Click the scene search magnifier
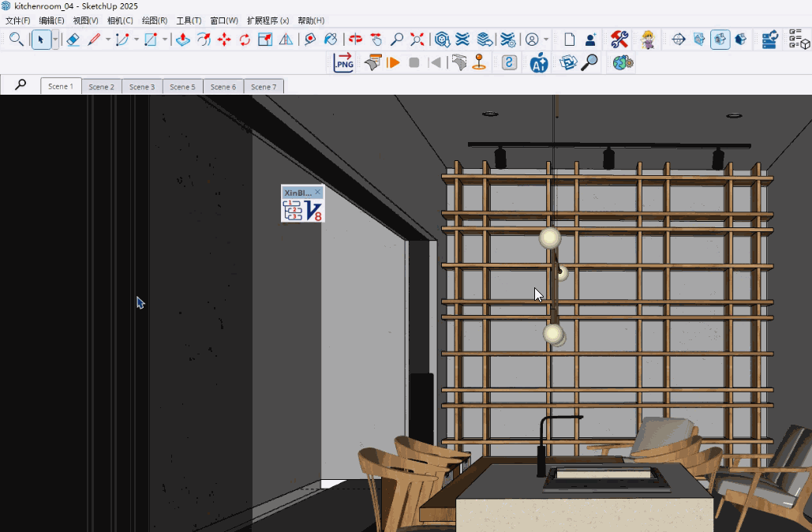 coord(21,84)
